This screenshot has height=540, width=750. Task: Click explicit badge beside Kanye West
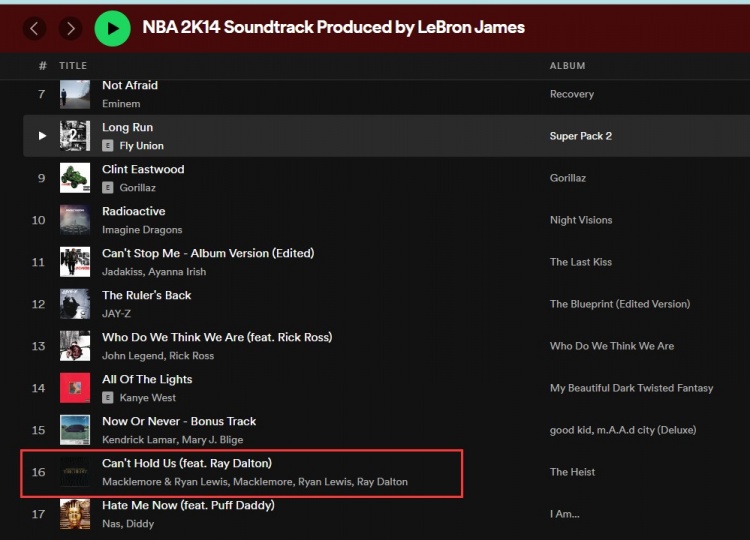click(108, 398)
